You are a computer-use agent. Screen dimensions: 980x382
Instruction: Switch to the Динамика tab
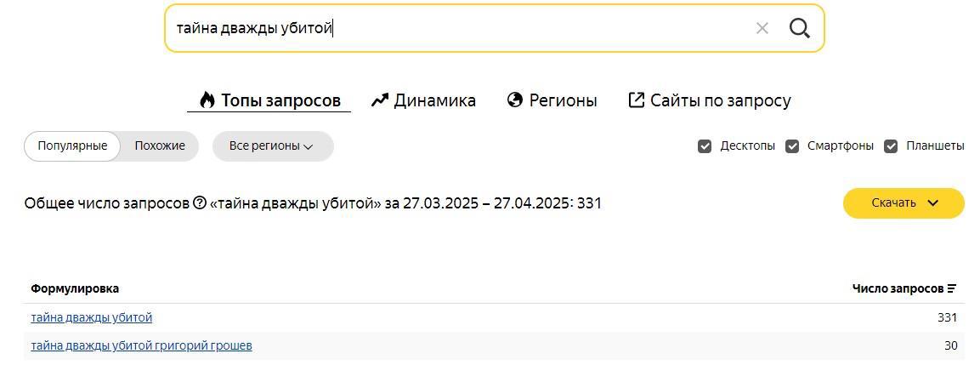click(x=433, y=100)
